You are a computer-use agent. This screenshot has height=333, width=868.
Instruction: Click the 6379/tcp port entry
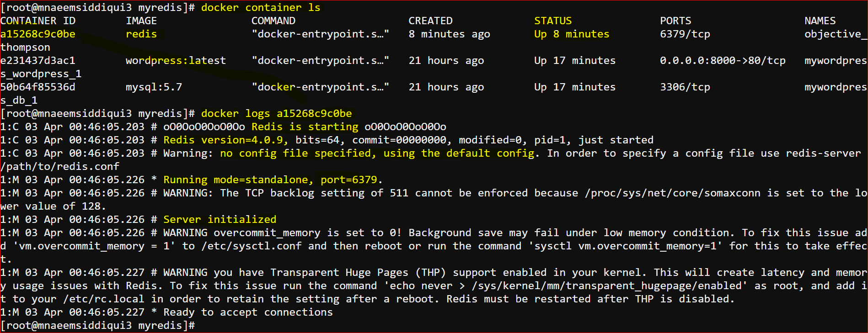(685, 34)
